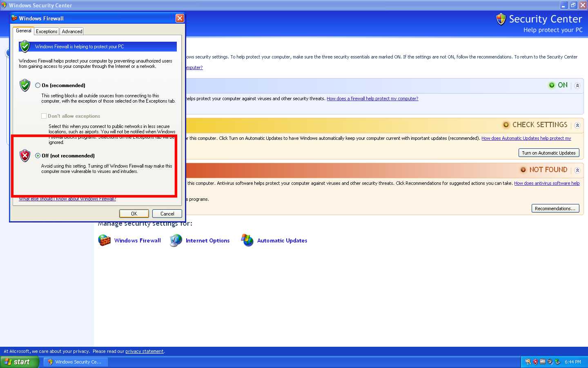Restore down the Security Center window
Screen dimensions: 588x368
click(x=573, y=5)
